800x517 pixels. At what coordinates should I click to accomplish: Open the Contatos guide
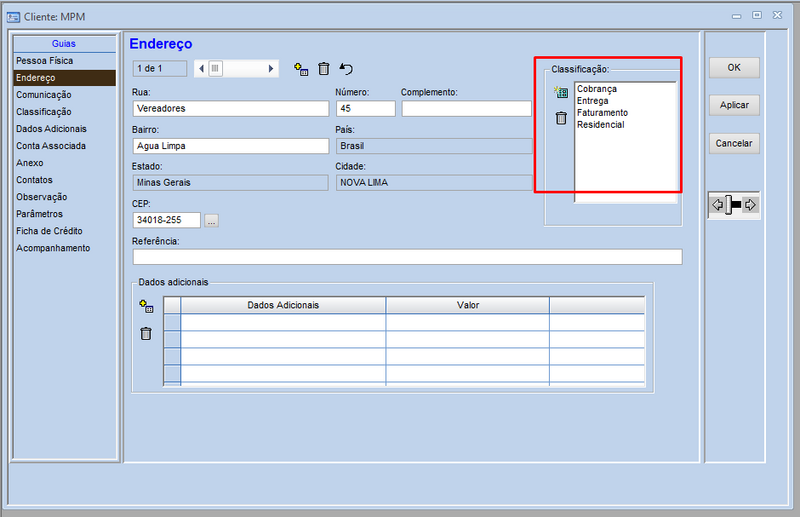[x=65, y=180]
